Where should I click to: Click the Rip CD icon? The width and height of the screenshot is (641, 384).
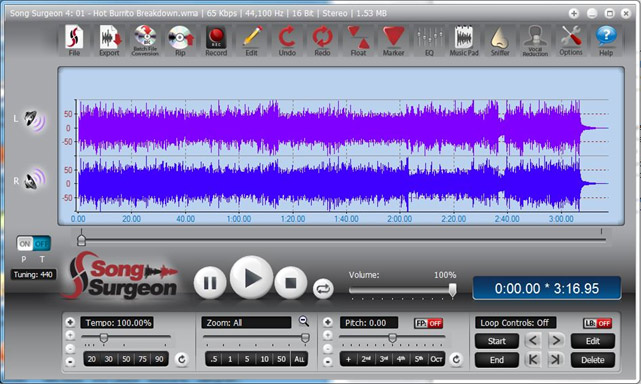[180, 40]
